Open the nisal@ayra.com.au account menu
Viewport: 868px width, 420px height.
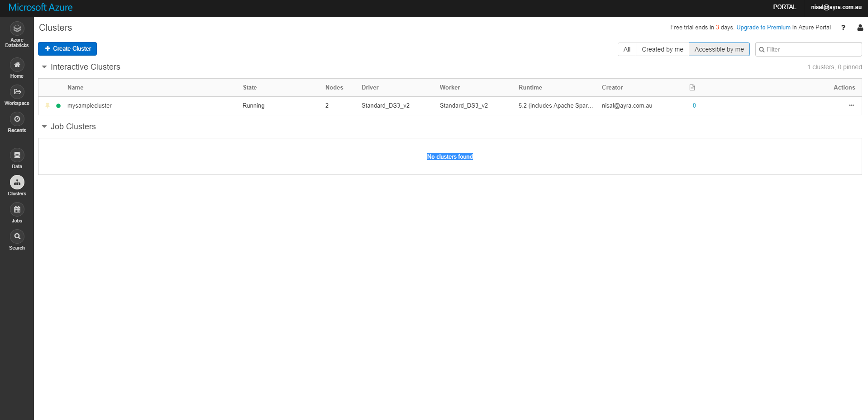click(836, 7)
